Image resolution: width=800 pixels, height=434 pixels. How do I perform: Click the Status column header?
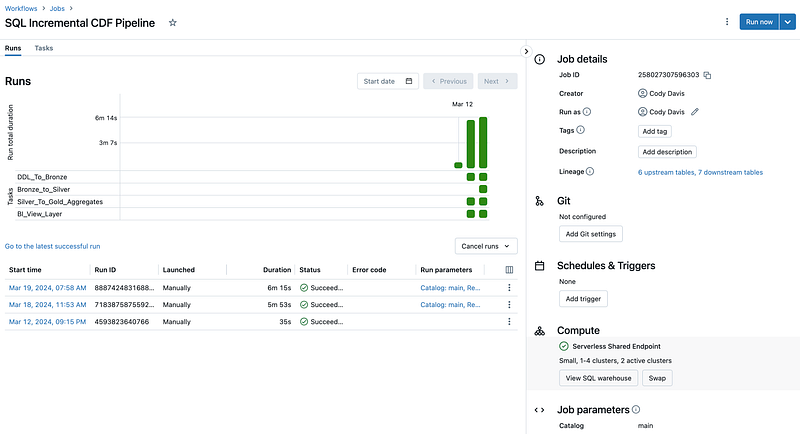(x=310, y=270)
